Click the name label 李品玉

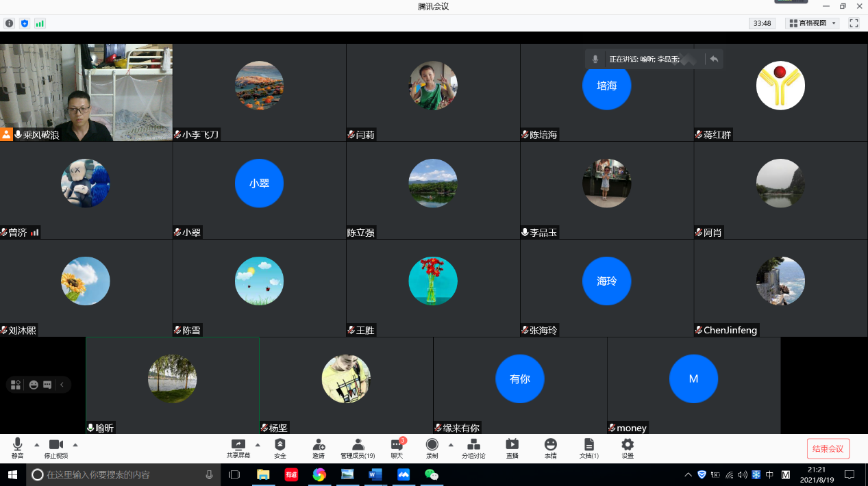(x=544, y=233)
